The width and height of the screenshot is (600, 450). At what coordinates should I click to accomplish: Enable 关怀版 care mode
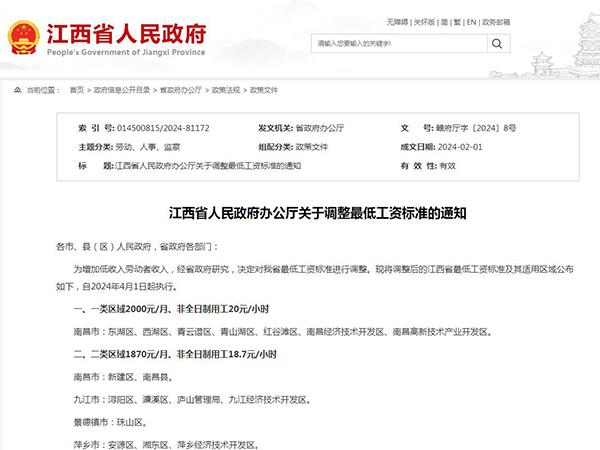[426, 20]
